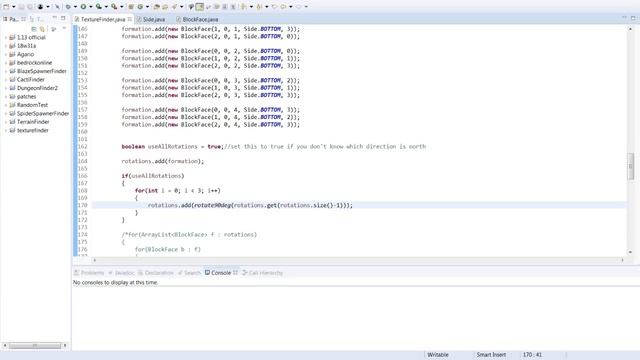This screenshot has height=360, width=640.
Task: Switch to the TextureFinder.java editor tab
Action: click(x=102, y=19)
